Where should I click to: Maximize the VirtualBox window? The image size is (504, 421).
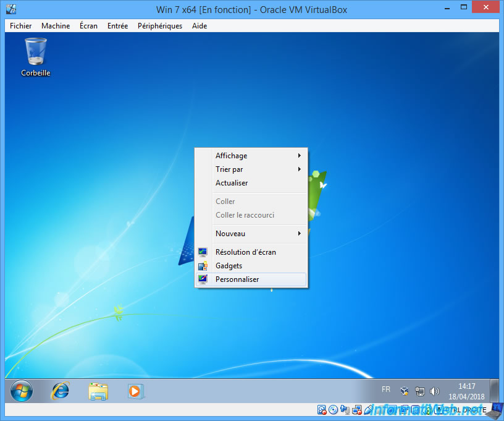point(463,7)
